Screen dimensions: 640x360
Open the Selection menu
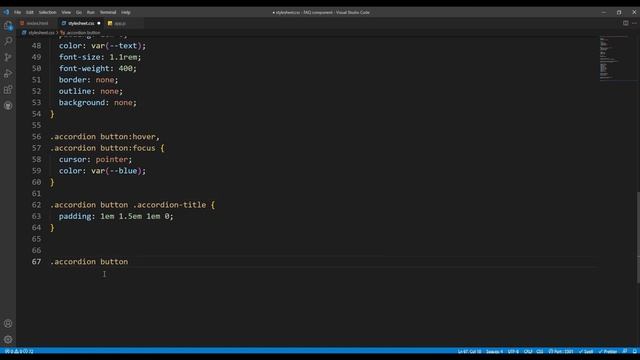tap(47, 12)
